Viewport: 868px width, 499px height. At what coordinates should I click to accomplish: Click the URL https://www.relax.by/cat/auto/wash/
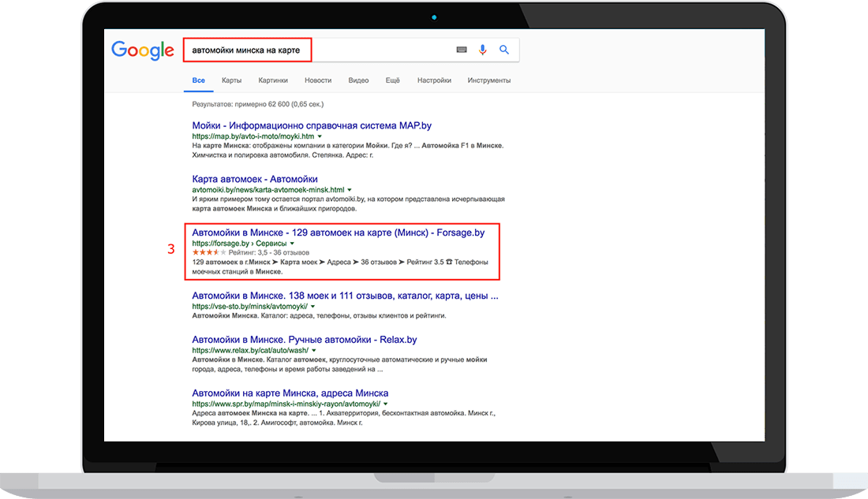click(x=250, y=350)
